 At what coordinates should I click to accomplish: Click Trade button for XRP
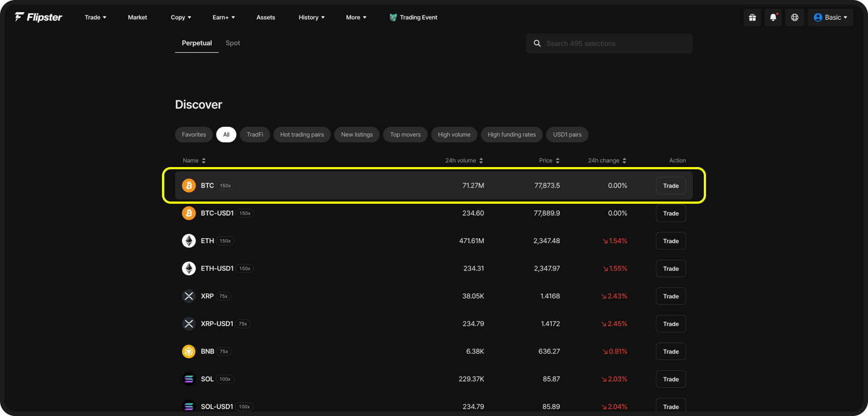671,296
